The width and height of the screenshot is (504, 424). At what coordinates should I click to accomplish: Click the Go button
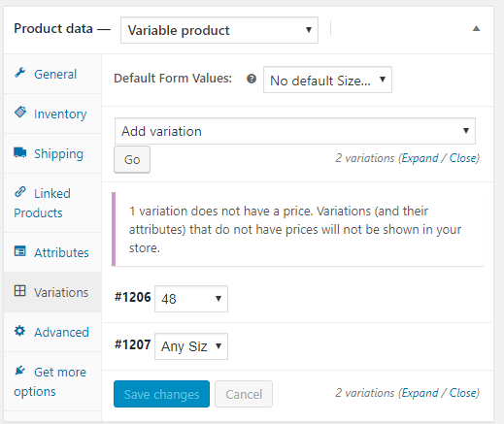(132, 159)
